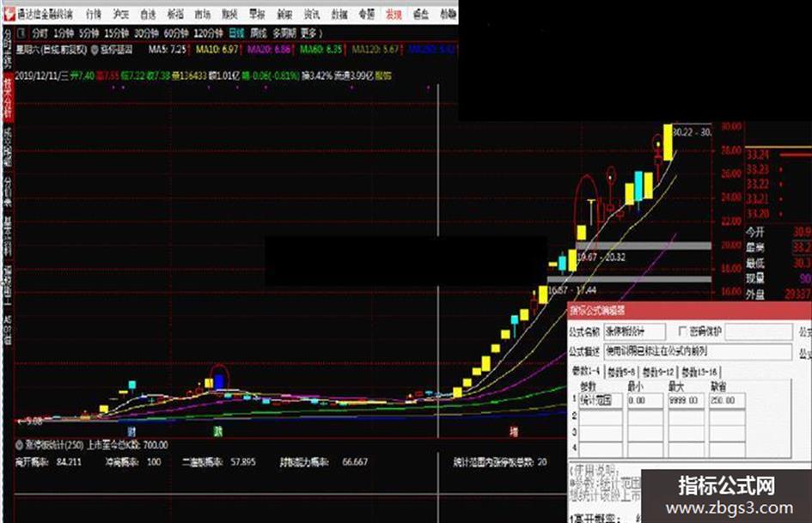Click the 财 marker under the chart
This screenshot has height=523, width=812.
(x=131, y=431)
